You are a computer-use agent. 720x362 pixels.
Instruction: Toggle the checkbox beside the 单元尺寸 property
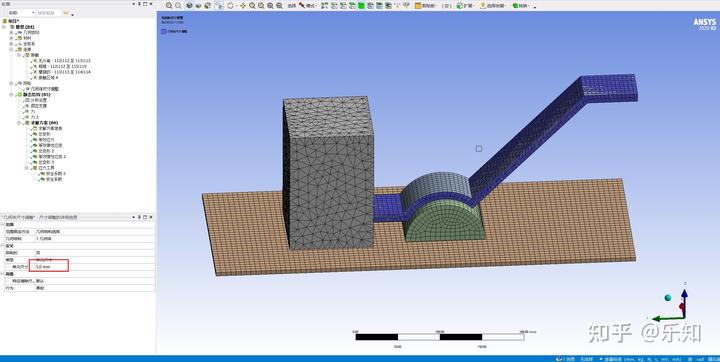7,266
